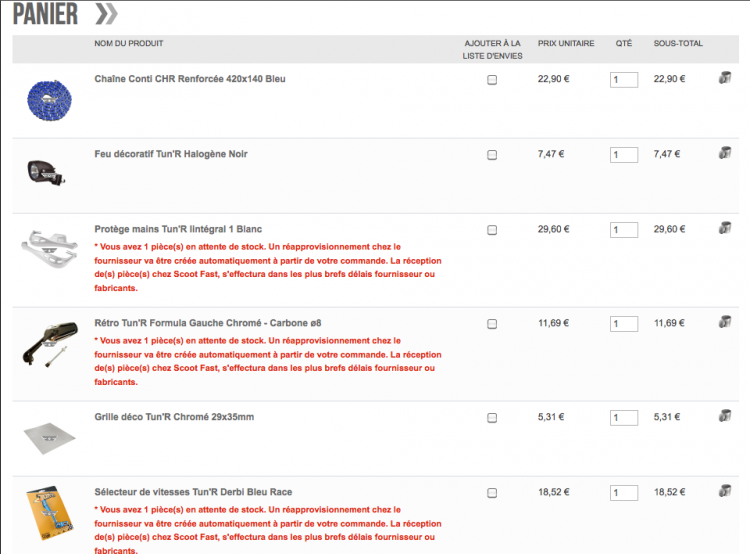Delete Feu décoratif Tun'R Halogène item
750x554 pixels.
coord(725,153)
